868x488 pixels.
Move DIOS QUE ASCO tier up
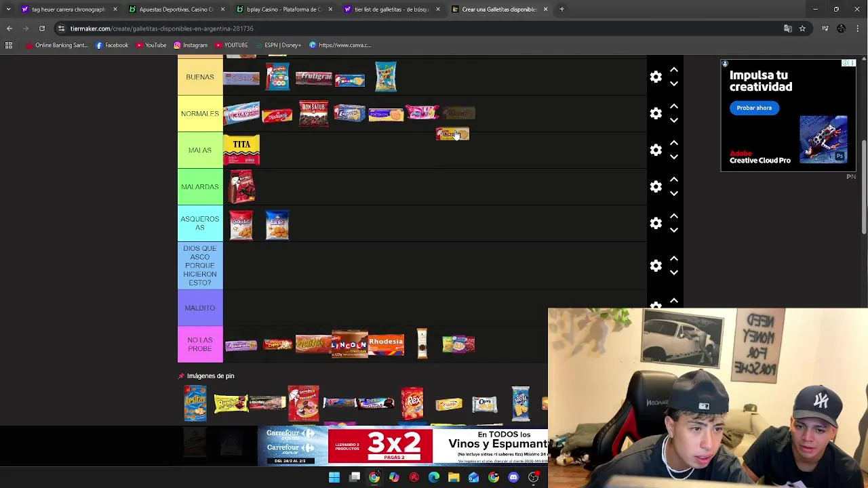tap(674, 259)
